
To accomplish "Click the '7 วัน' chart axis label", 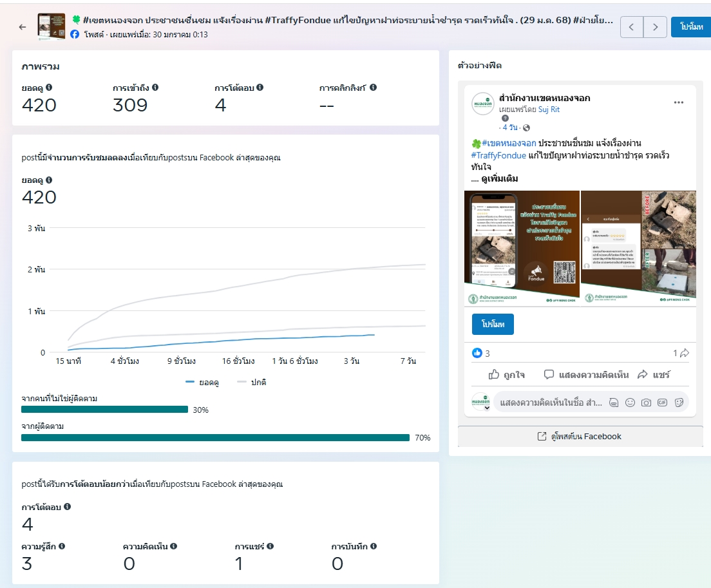I will (x=408, y=361).
